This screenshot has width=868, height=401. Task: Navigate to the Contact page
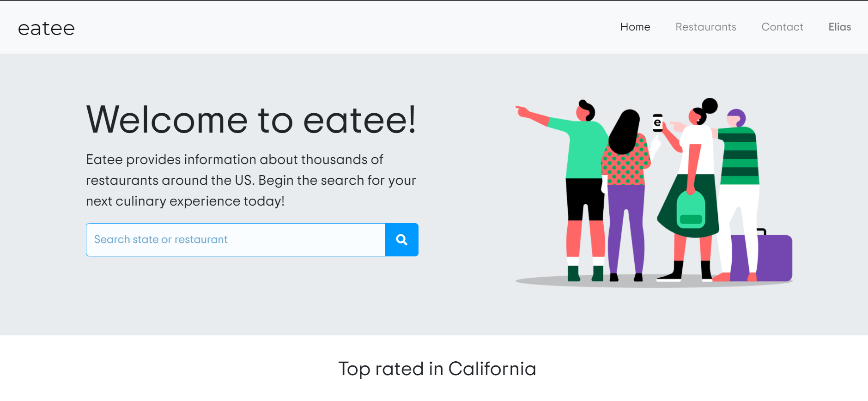(x=782, y=27)
